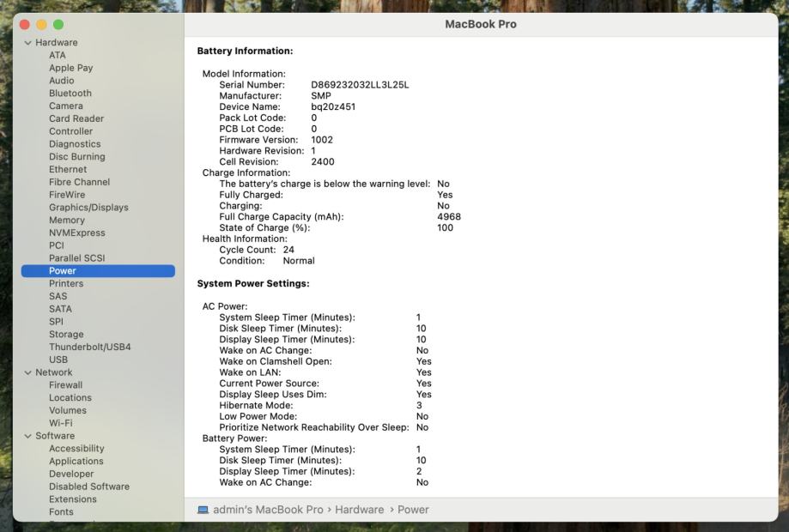
Task: Open the Camera hardware entry
Action: tap(66, 106)
